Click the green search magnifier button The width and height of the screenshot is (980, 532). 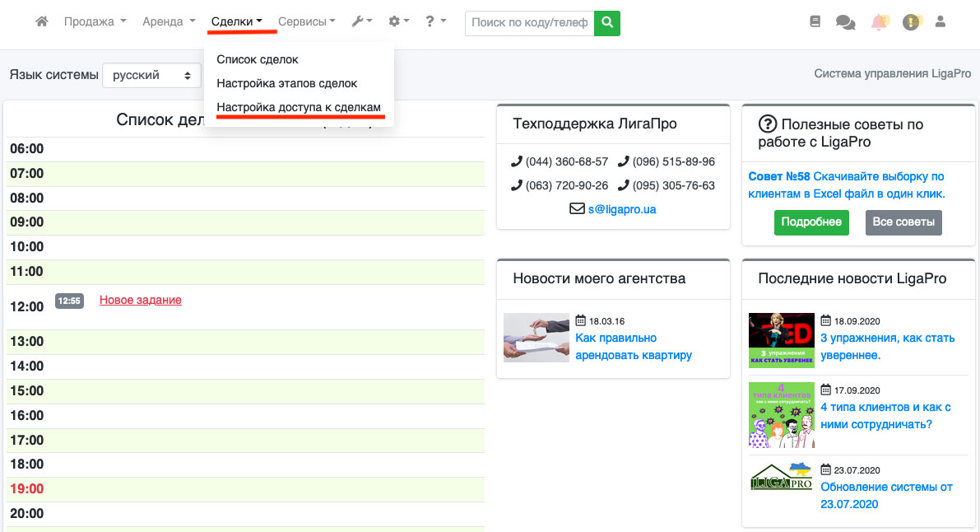pyautogui.click(x=607, y=23)
